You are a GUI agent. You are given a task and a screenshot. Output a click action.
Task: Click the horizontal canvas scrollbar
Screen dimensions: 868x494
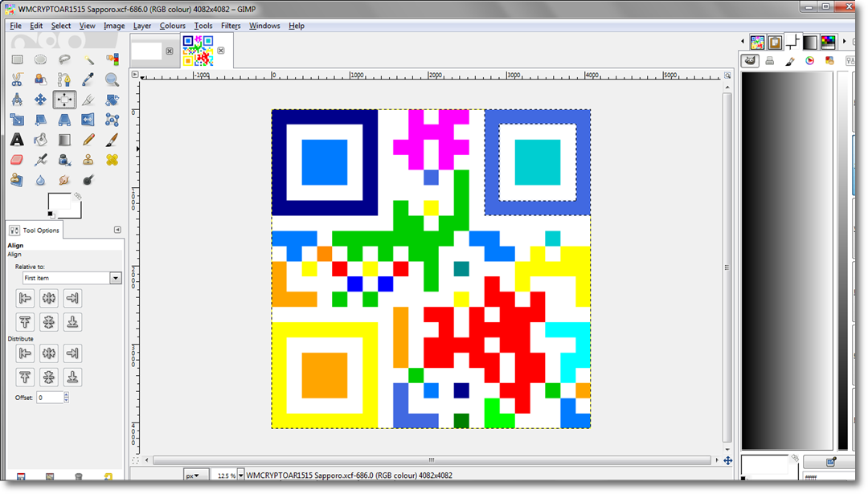[x=432, y=460]
